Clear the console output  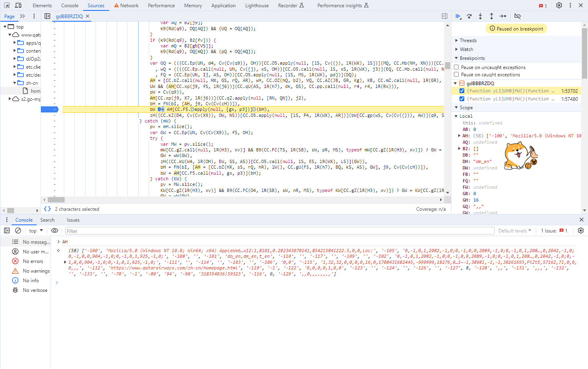coord(18,230)
